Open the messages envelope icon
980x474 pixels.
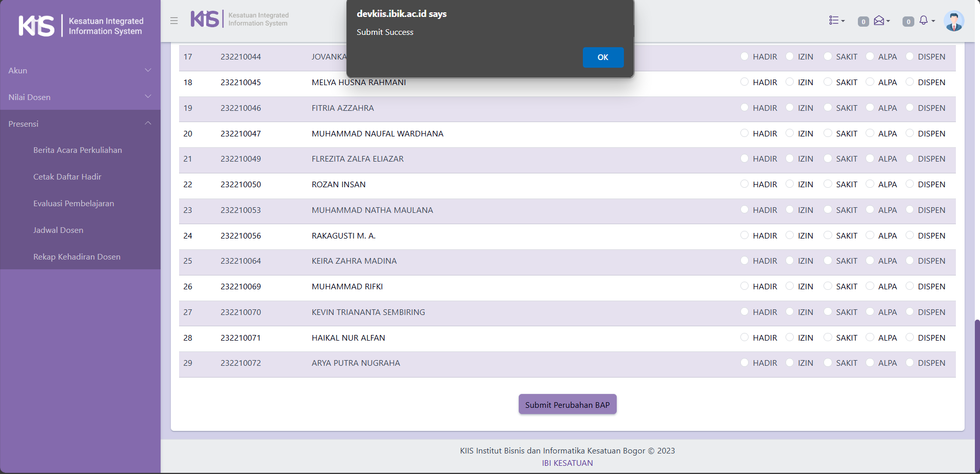880,21
